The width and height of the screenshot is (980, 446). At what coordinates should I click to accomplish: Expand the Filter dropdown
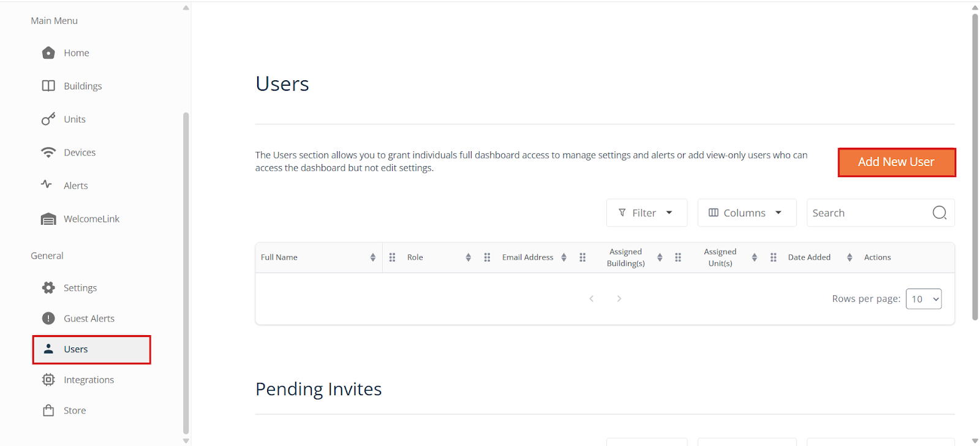[646, 213]
